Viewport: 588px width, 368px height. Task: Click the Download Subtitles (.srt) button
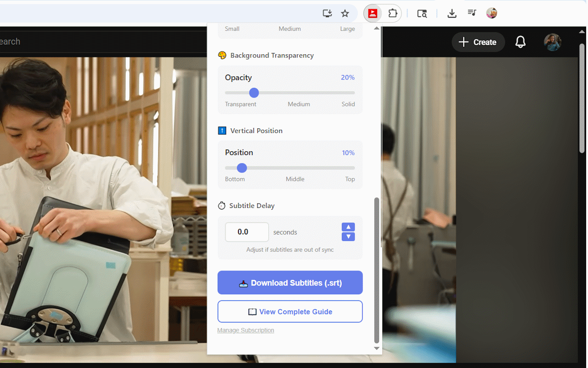290,283
